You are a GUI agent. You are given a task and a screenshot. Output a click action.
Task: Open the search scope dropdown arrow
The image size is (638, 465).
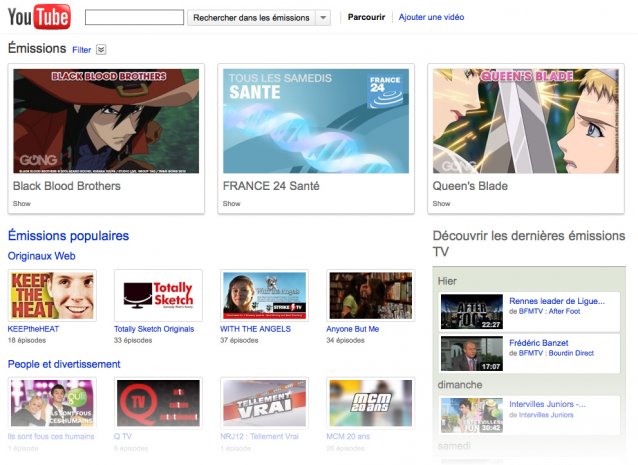tap(323, 18)
